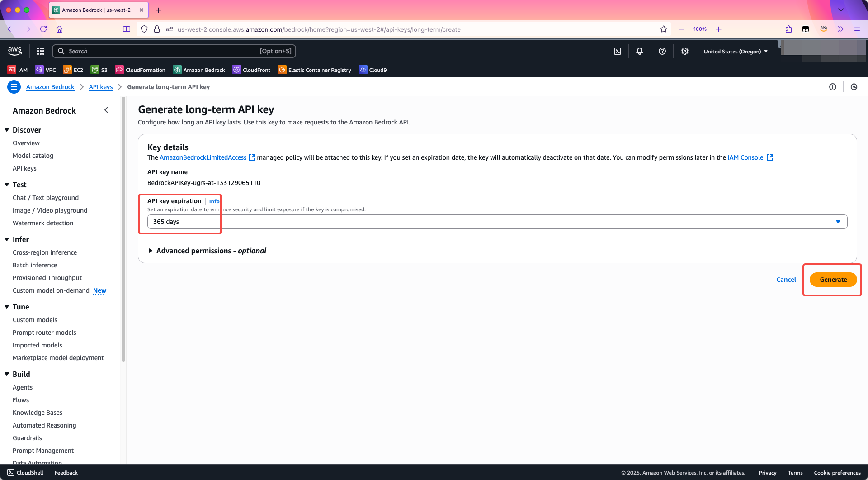Click the page info circle icon
Screen dimensions: 868x480
click(833, 87)
